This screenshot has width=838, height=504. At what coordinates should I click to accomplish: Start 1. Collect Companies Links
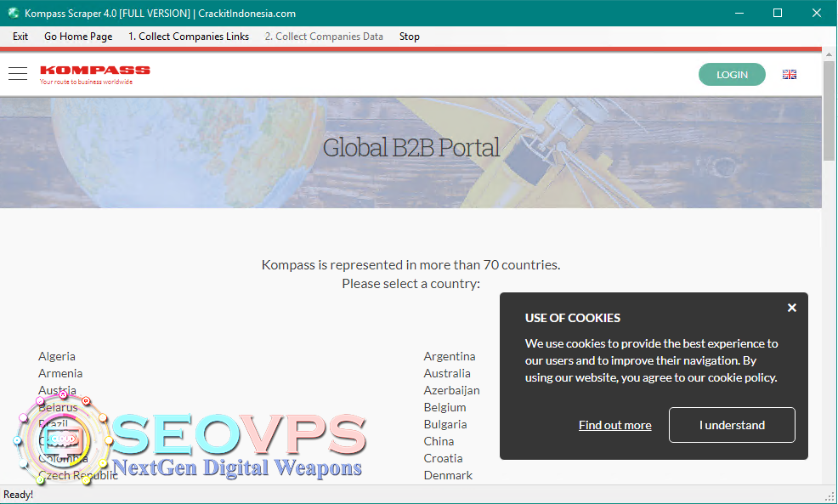[189, 37]
